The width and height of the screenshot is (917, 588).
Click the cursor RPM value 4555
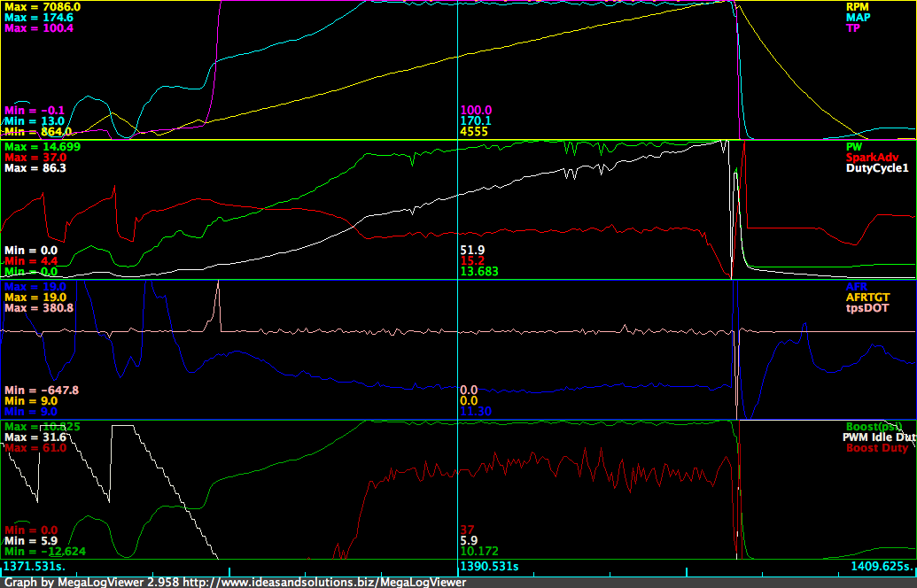474,132
